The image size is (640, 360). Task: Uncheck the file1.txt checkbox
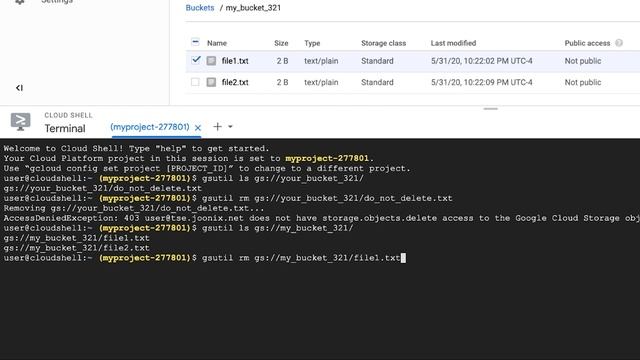(x=196, y=60)
